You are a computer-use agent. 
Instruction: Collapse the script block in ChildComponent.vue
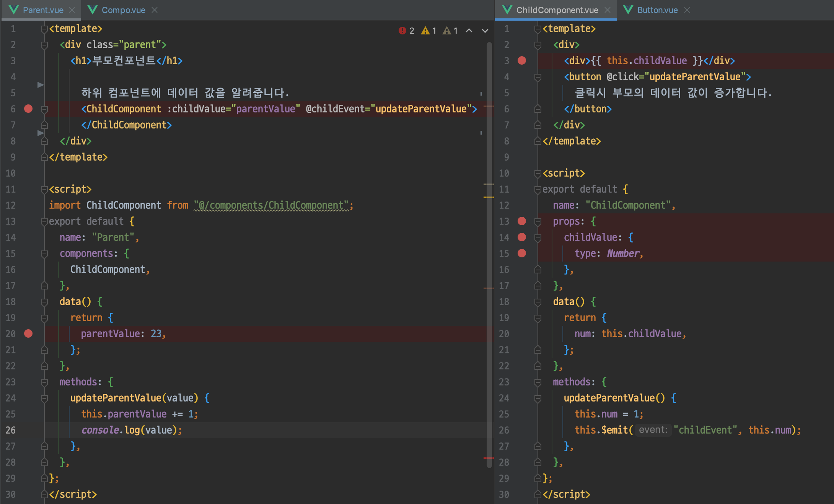click(538, 173)
